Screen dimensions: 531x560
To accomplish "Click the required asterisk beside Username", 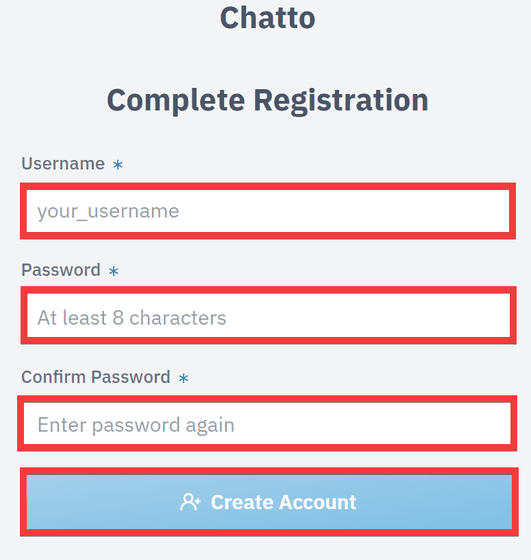I will 118,165.
